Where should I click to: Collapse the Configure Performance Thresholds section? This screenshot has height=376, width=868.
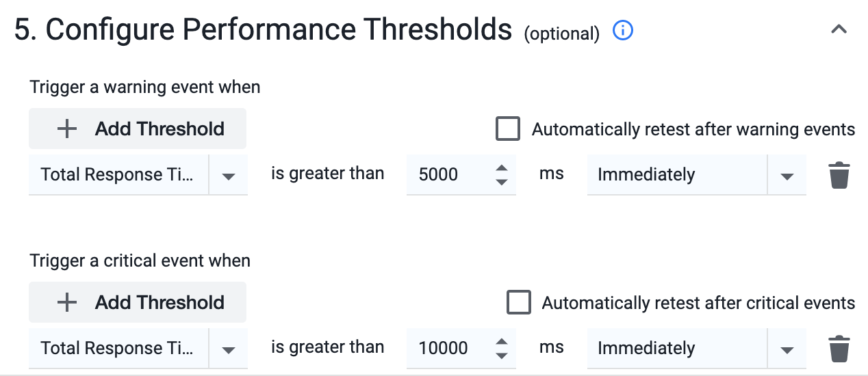839,29
